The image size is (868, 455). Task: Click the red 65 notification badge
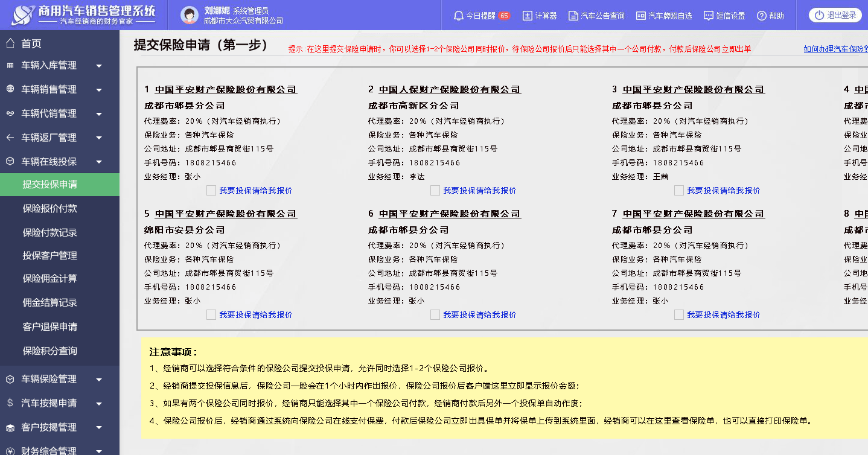[504, 16]
